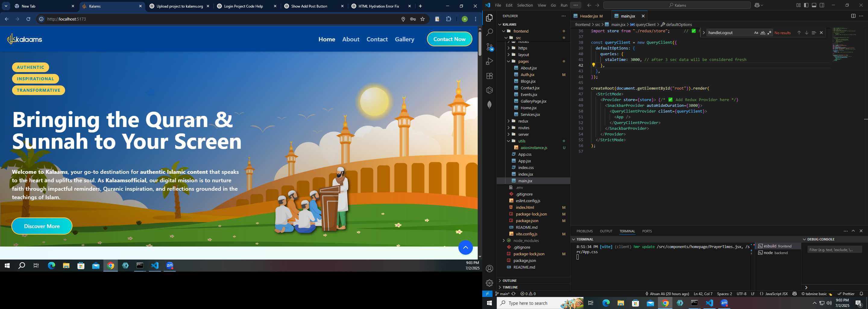Expand the node_modules folder
This screenshot has height=309, width=868.
pyautogui.click(x=504, y=241)
